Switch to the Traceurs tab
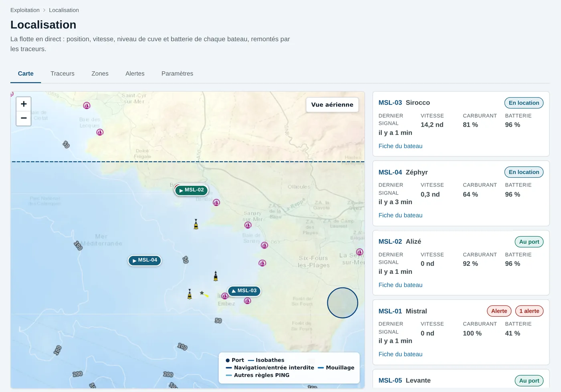Viewport: 561px width, 392px height. click(63, 74)
